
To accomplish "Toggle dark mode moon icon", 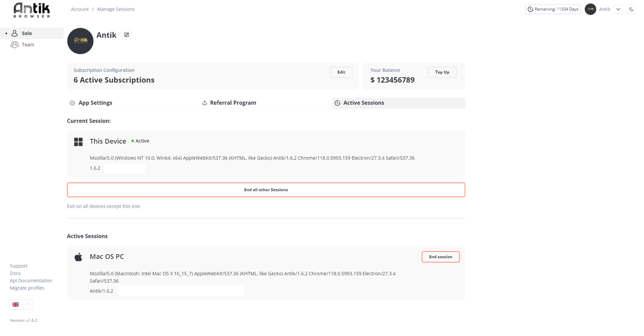I will pyautogui.click(x=631, y=9).
